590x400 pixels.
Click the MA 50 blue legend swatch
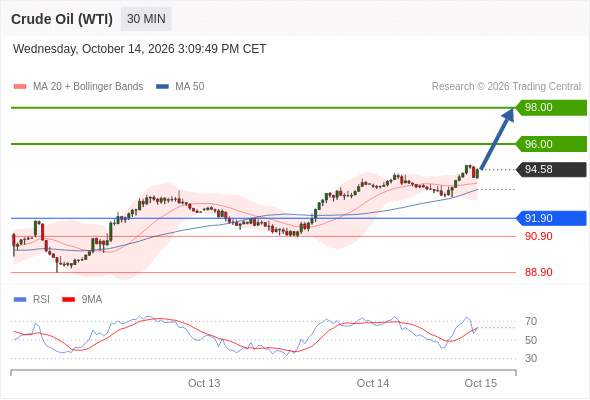[162, 87]
